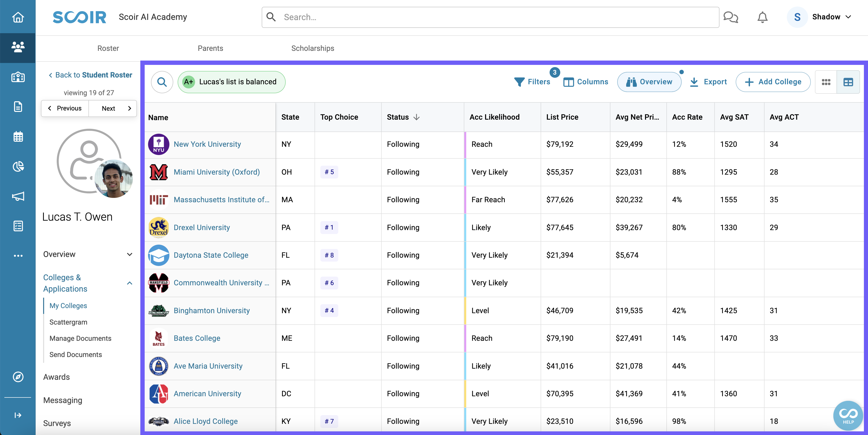Click the List Price column header
The image size is (868, 435).
tap(562, 117)
